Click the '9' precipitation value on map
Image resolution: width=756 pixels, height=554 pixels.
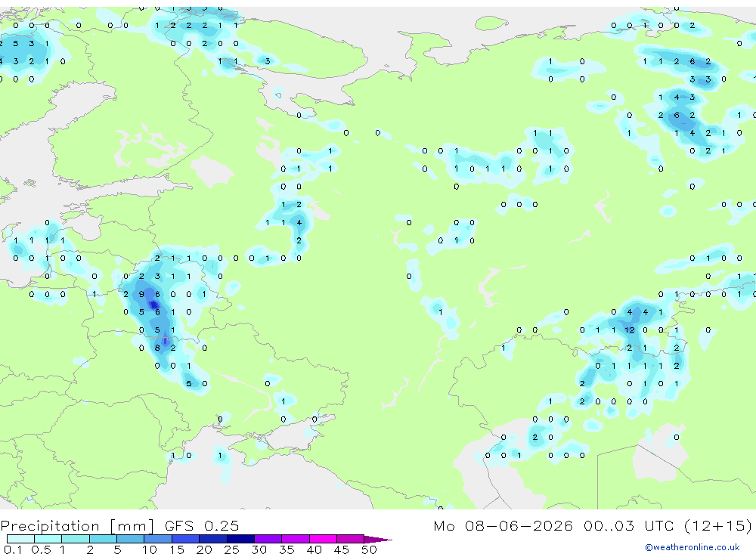tap(141, 294)
